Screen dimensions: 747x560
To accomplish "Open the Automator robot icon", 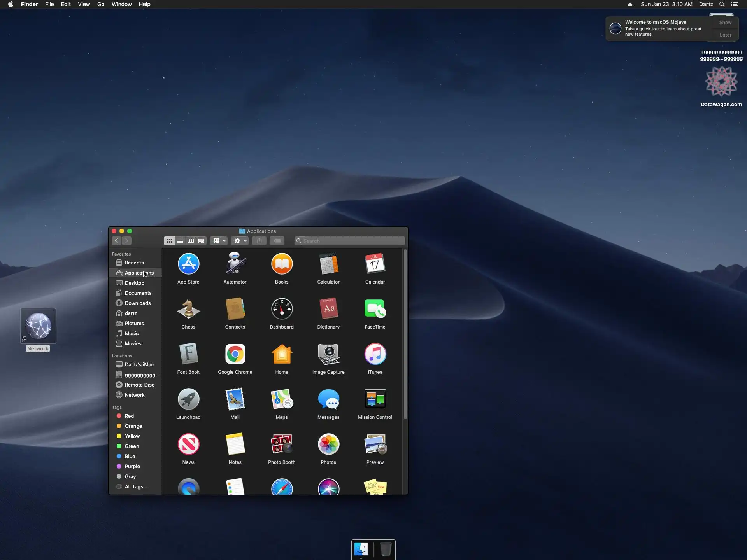I will click(235, 264).
